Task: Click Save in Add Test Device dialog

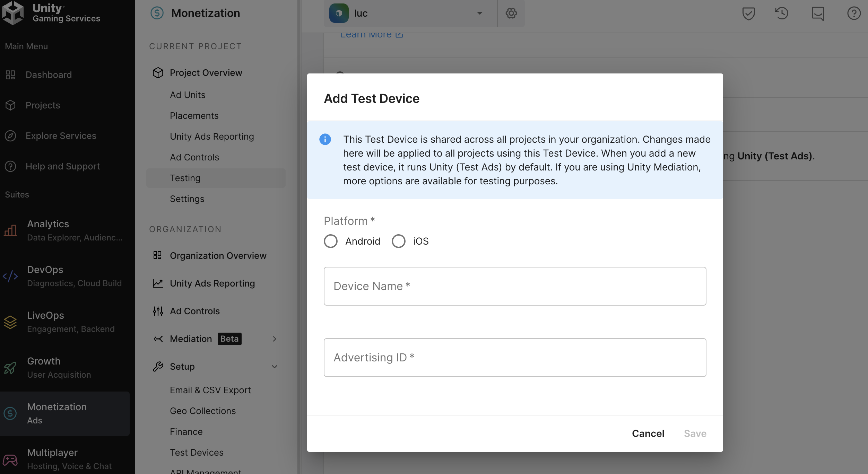Action: pyautogui.click(x=695, y=433)
